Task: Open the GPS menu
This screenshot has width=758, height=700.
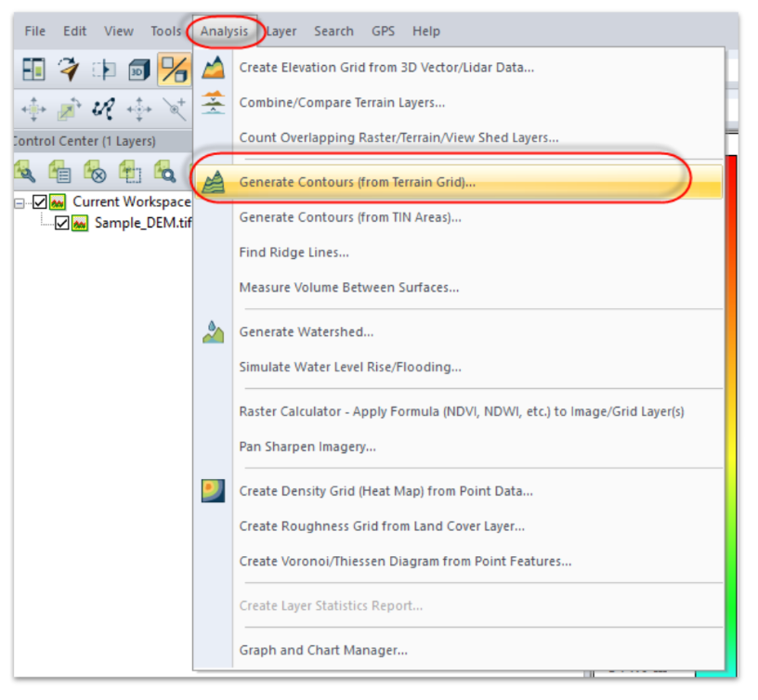Action: [383, 31]
